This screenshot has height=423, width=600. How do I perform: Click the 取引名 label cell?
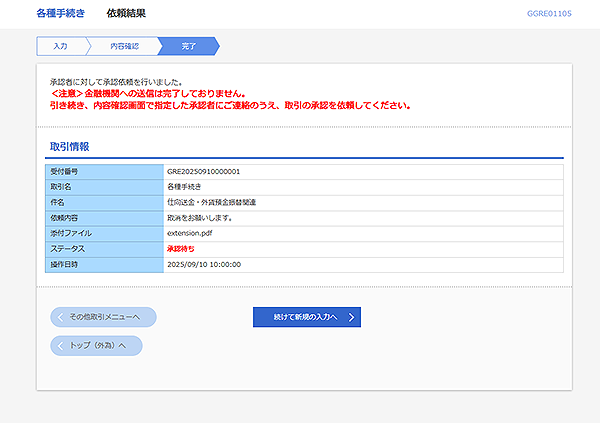coord(104,187)
